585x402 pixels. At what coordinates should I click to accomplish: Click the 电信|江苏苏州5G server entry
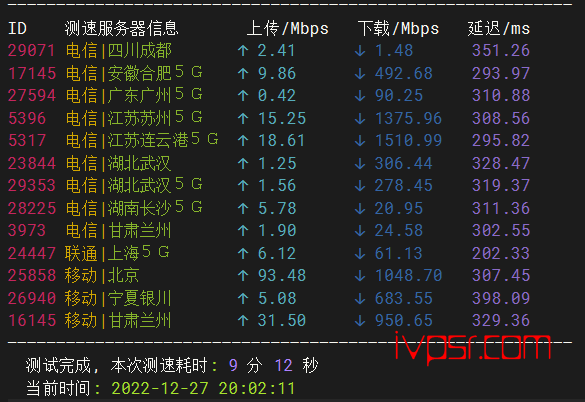click(x=134, y=118)
